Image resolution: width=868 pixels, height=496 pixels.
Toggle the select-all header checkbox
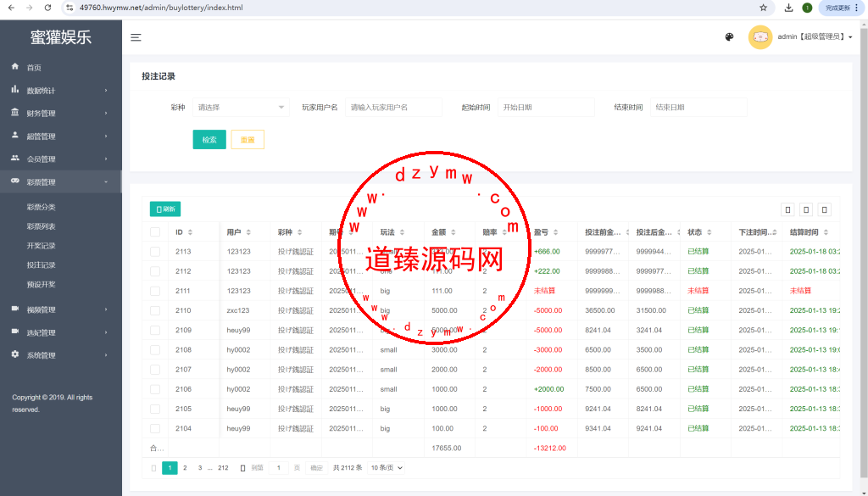pos(155,232)
